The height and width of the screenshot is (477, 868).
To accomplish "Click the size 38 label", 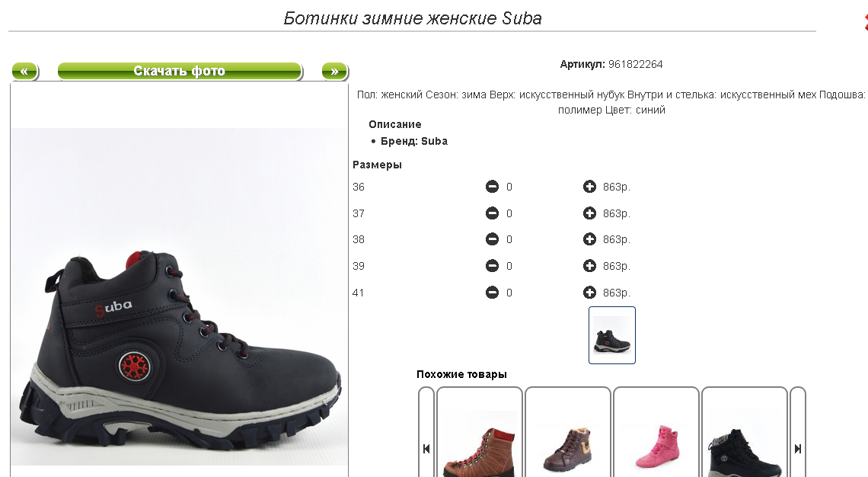I will [359, 240].
